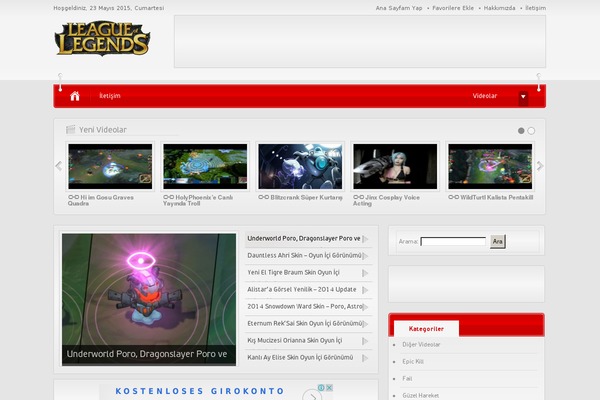Click Jinx Cosplay Voice Acting title
This screenshot has height=400, width=600.
[386, 200]
